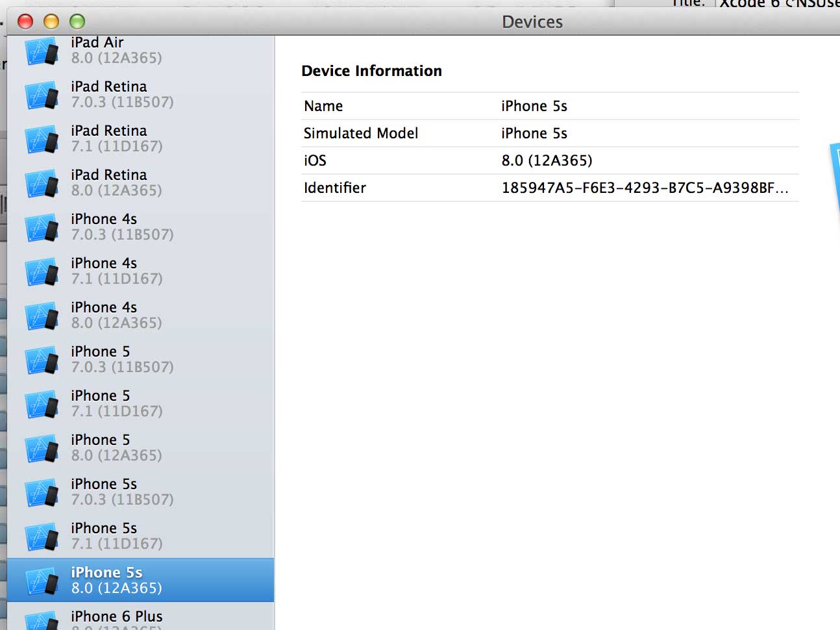This screenshot has width=840, height=630.
Task: Select iPhone 4s 8.0 (12A365) in device list
Action: [x=140, y=315]
